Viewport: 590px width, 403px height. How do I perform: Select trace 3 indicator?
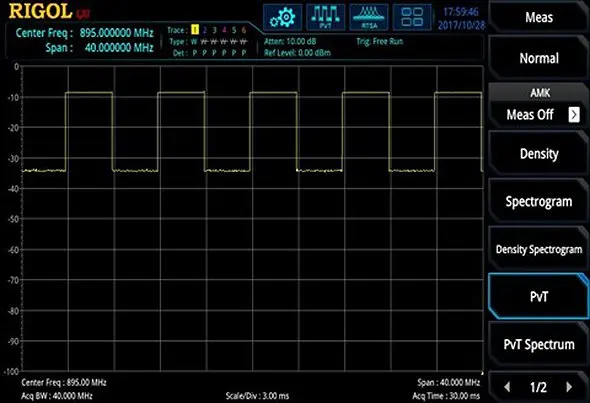click(x=214, y=30)
